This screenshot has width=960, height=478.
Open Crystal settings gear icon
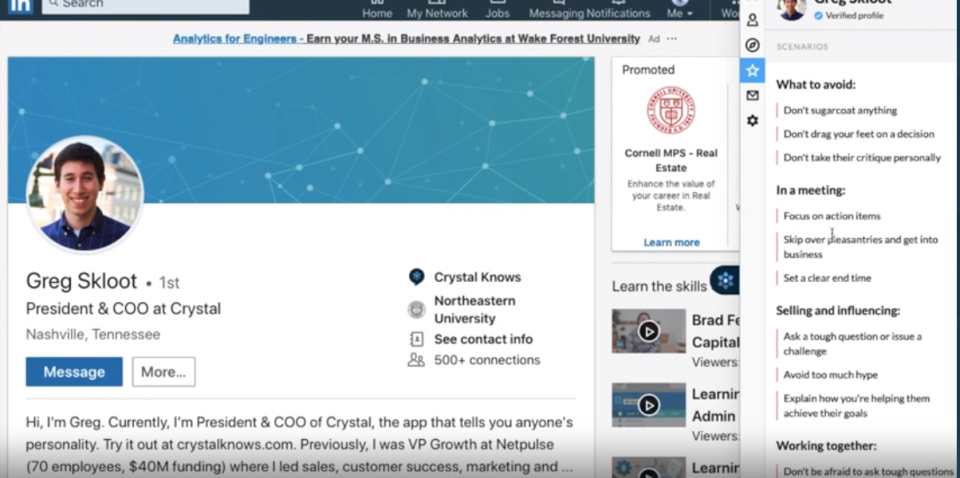point(753,120)
